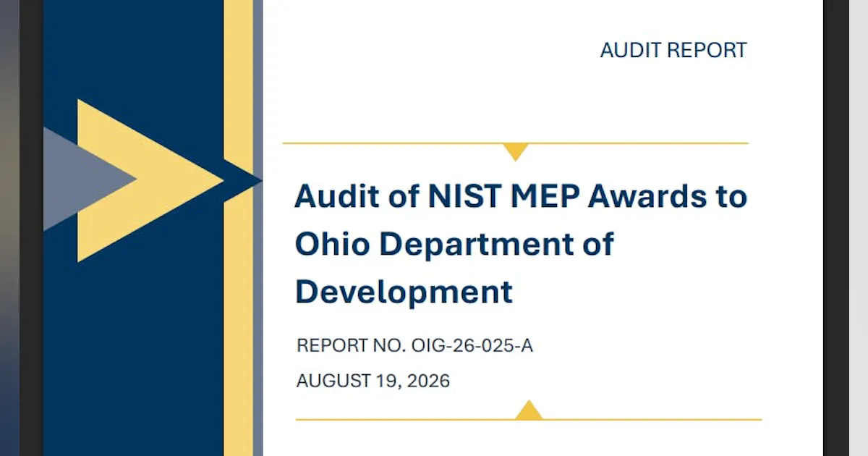This screenshot has width=868, height=456.
Task: Click the date 'AUGUST 19, 2026'
Action: click(x=373, y=381)
